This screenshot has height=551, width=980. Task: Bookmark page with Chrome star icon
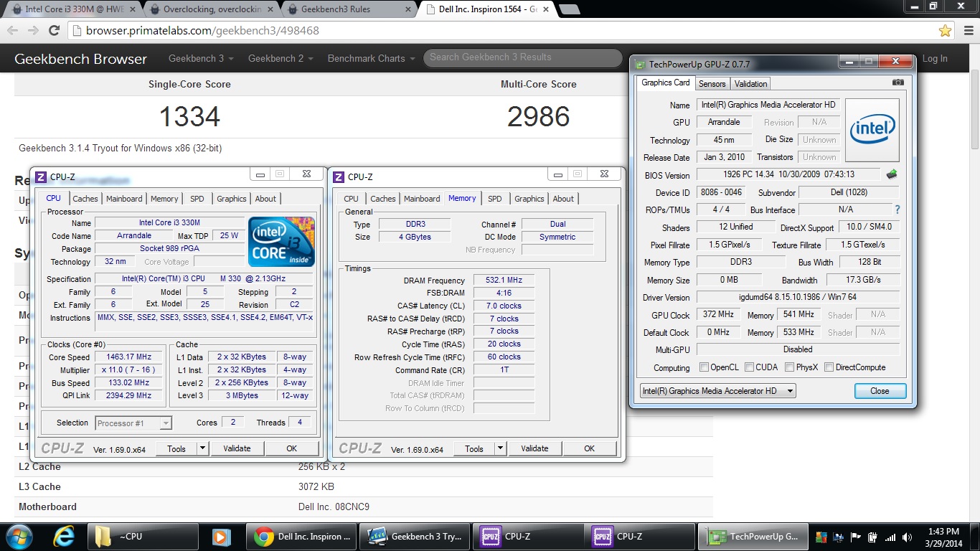coord(945,31)
